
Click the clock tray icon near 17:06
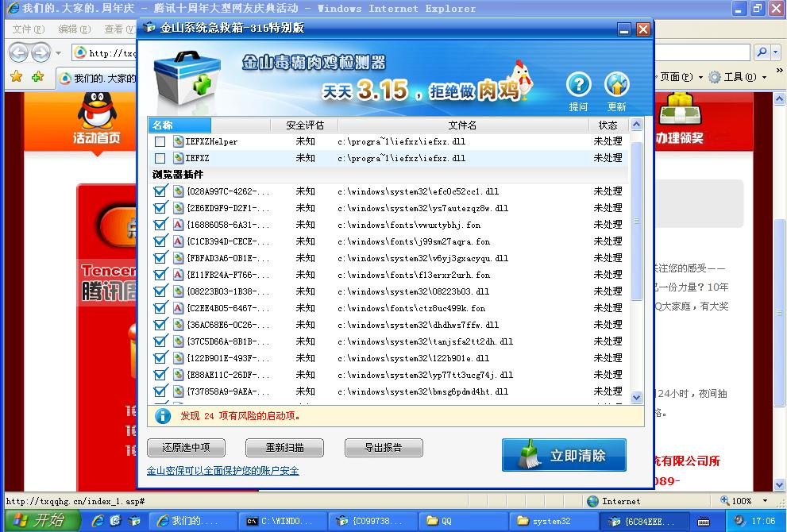coord(739,520)
